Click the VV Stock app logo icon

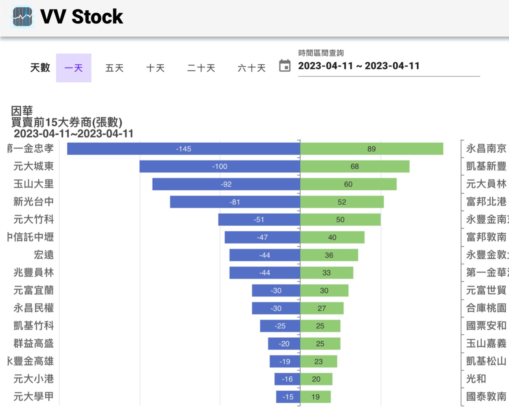(x=22, y=16)
